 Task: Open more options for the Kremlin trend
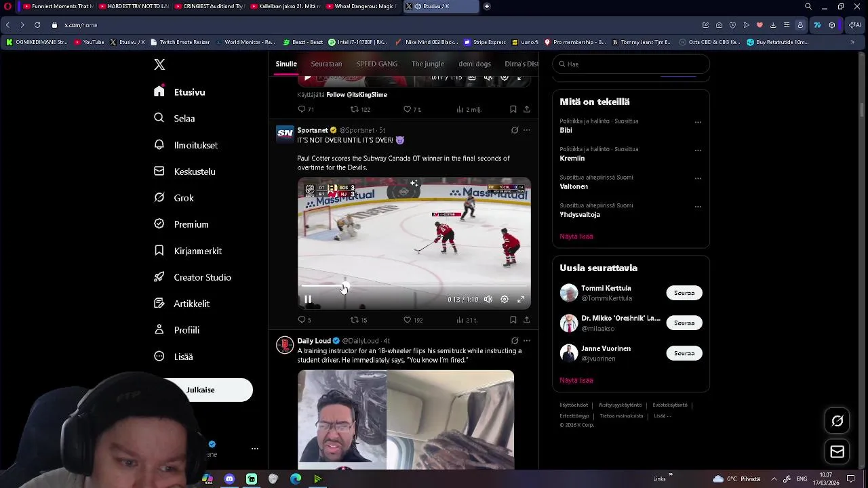click(698, 150)
